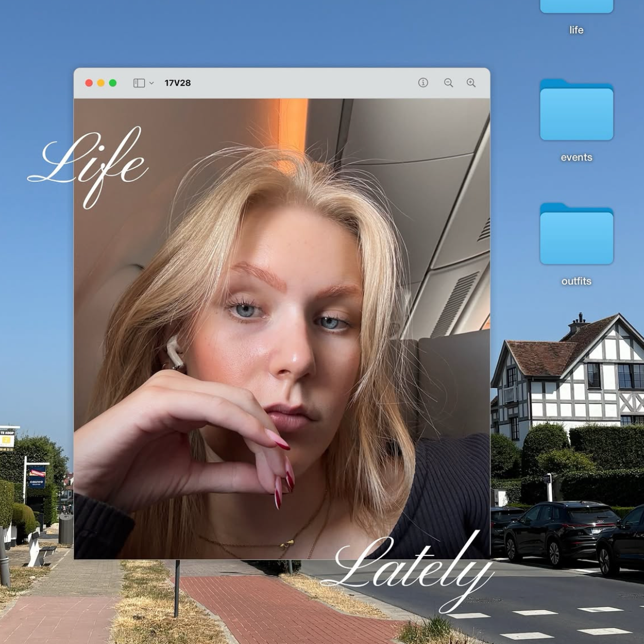Toggle the sidebar view icon

point(139,83)
